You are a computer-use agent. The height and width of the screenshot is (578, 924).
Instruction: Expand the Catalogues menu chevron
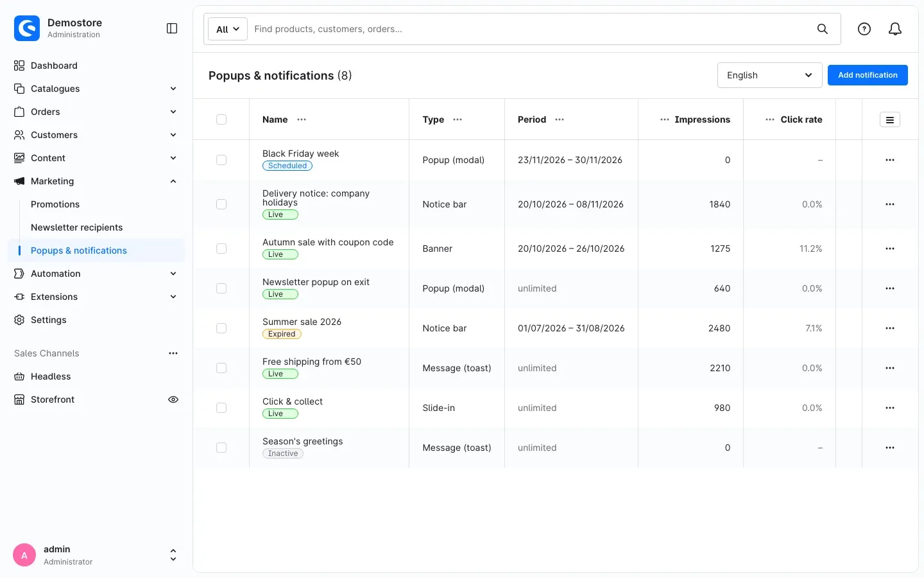tap(173, 89)
